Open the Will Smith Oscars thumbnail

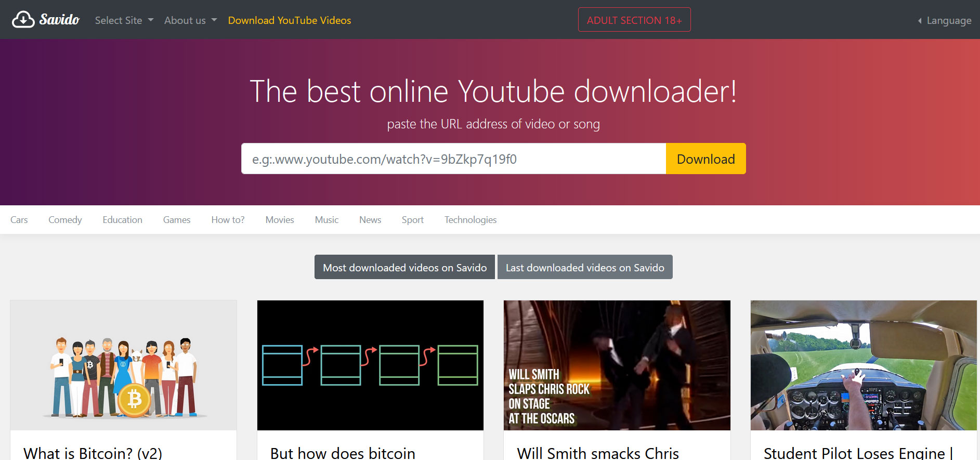[617, 365]
